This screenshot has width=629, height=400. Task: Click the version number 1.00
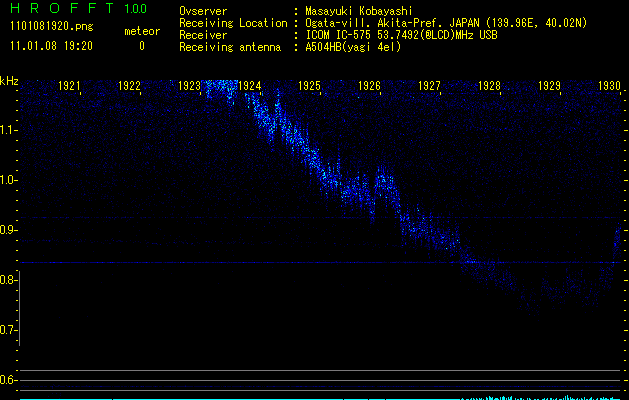pyautogui.click(x=135, y=9)
